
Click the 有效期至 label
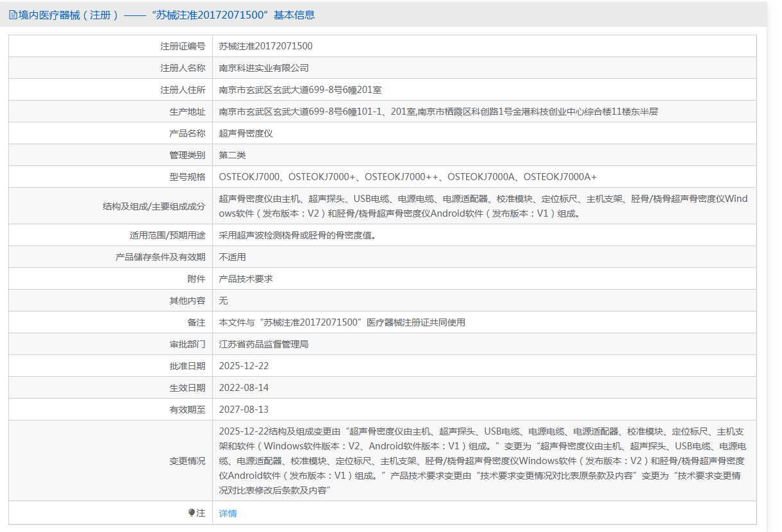187,410
